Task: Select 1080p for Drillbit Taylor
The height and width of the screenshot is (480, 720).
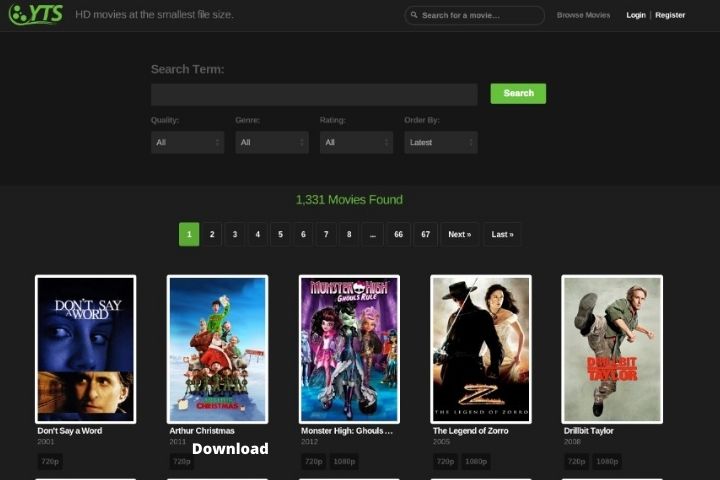Action: [607, 461]
